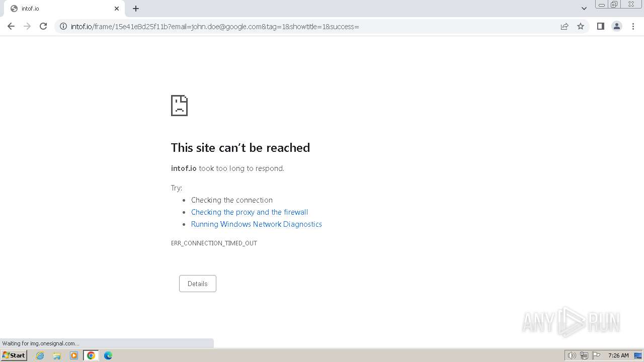
Task: Open the Chrome profile avatar
Action: [x=617, y=26]
